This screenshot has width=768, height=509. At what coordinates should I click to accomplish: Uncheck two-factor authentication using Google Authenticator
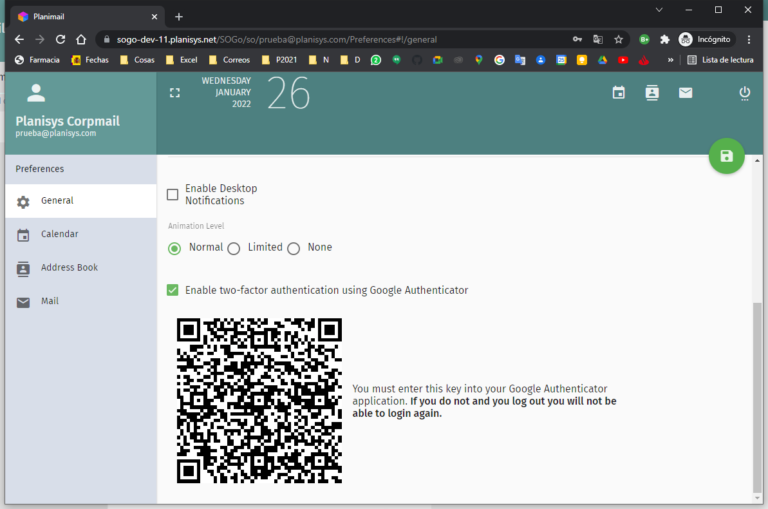[x=173, y=290]
